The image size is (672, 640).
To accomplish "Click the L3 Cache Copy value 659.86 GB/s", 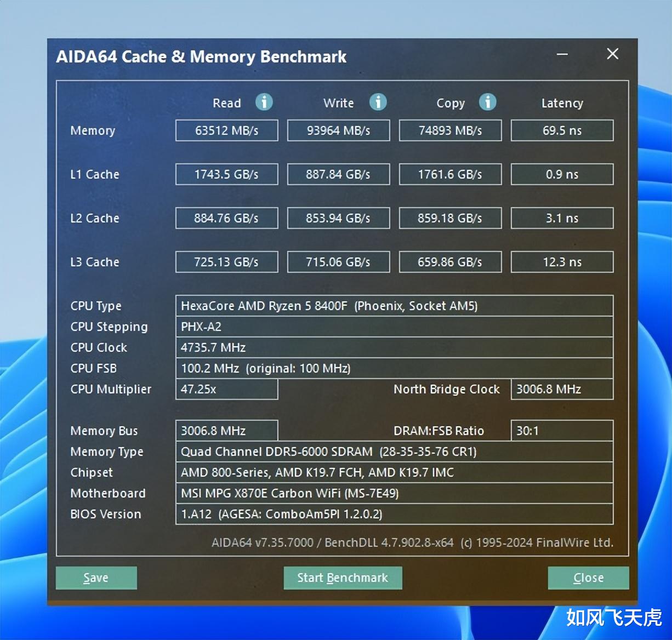I will (451, 262).
